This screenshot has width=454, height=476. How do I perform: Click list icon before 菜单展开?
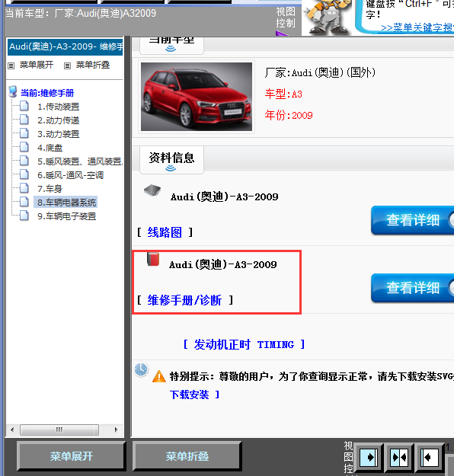[x=11, y=65]
